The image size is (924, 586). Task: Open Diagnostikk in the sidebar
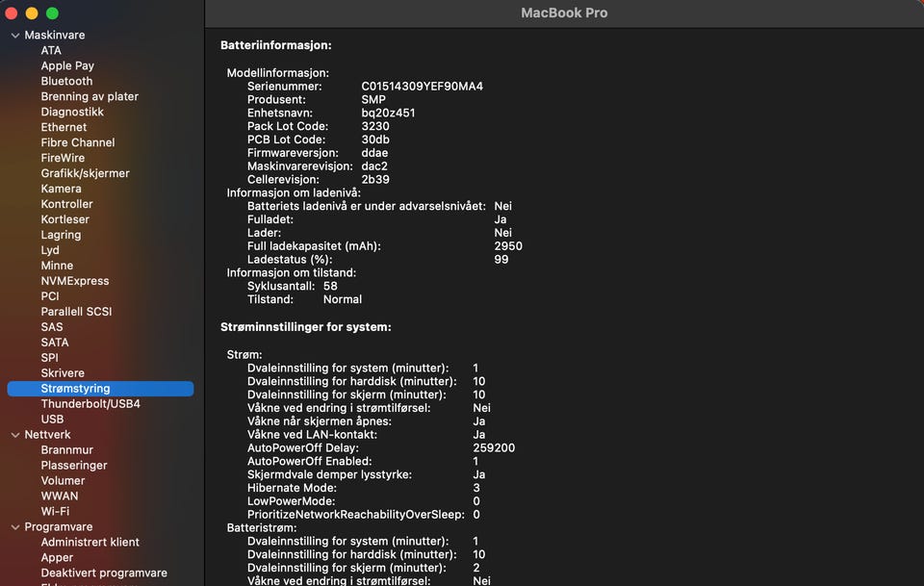click(x=72, y=112)
